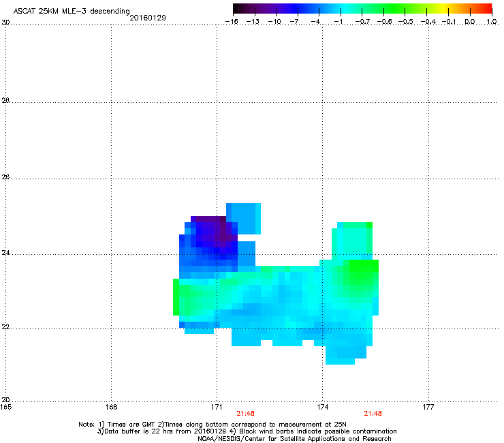Click the green data strip at the swath's west edge
The width and height of the screenshot is (504, 443).
coord(176,297)
